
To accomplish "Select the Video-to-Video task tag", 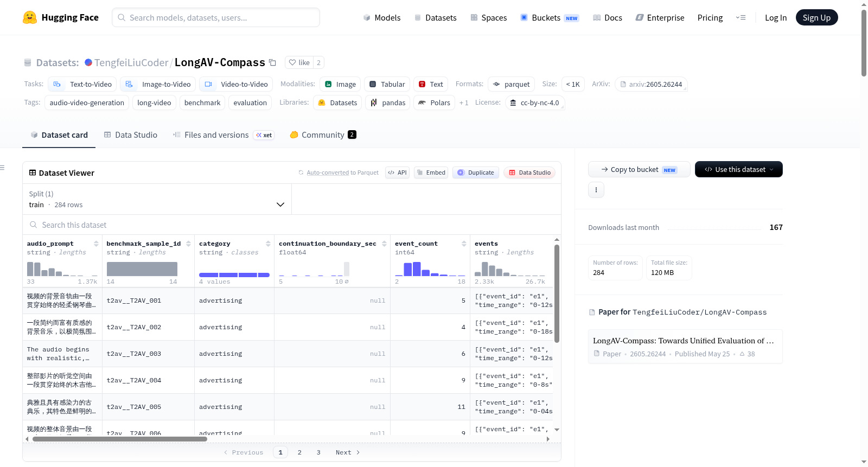I will 236,84.
